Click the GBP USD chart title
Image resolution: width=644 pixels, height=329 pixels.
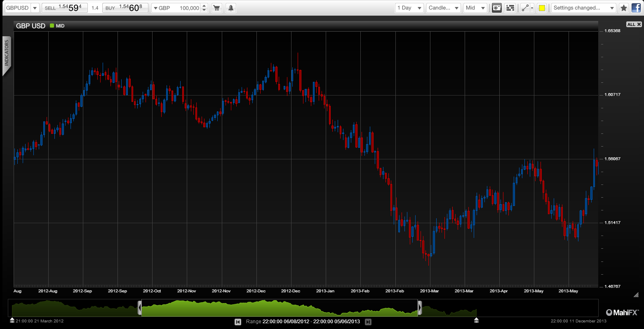point(31,26)
